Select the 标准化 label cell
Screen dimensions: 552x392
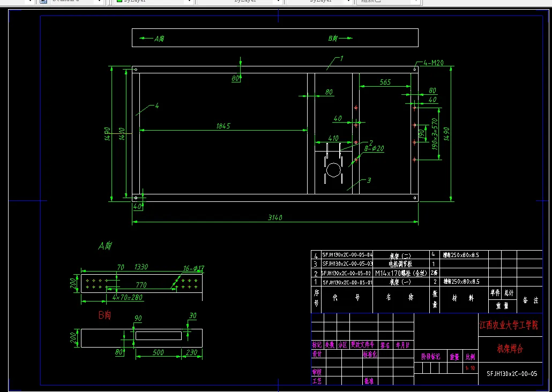pyautogui.click(x=370, y=354)
